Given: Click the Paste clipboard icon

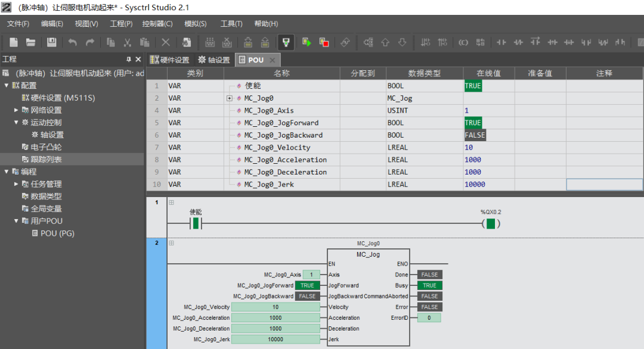Looking at the screenshot, I should (144, 42).
